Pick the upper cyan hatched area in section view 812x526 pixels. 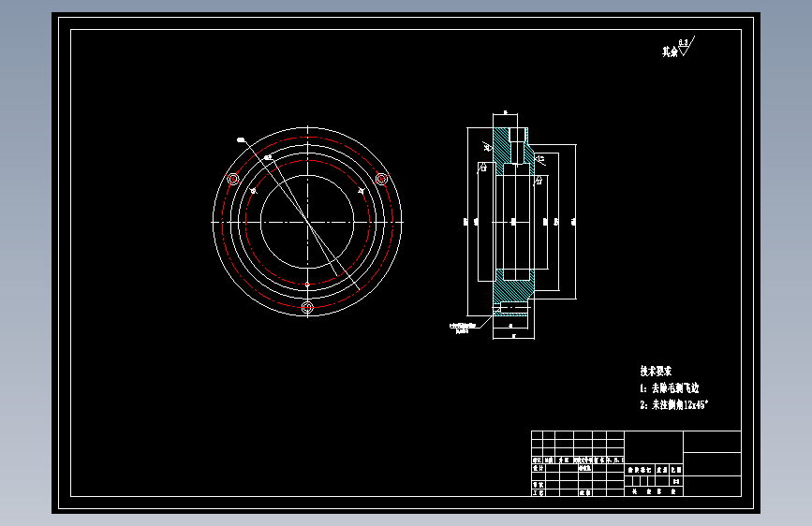pos(502,150)
